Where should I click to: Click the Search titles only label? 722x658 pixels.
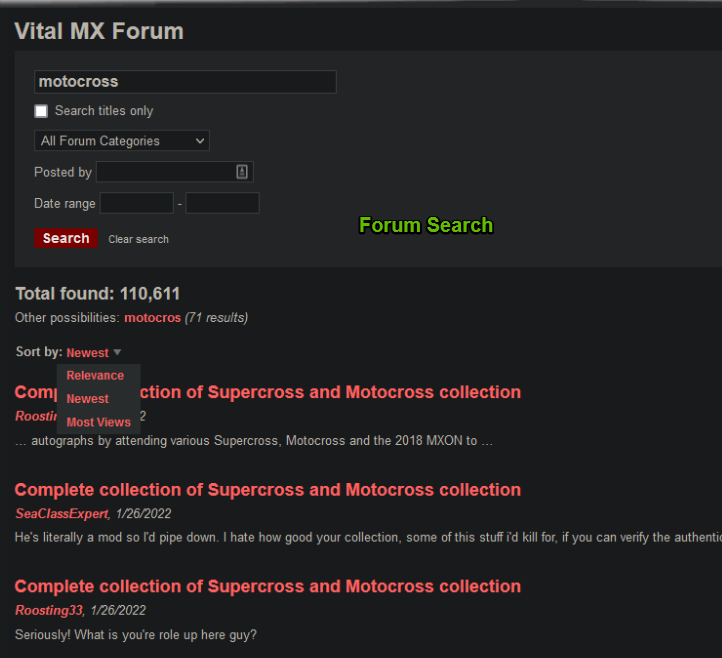[104, 111]
